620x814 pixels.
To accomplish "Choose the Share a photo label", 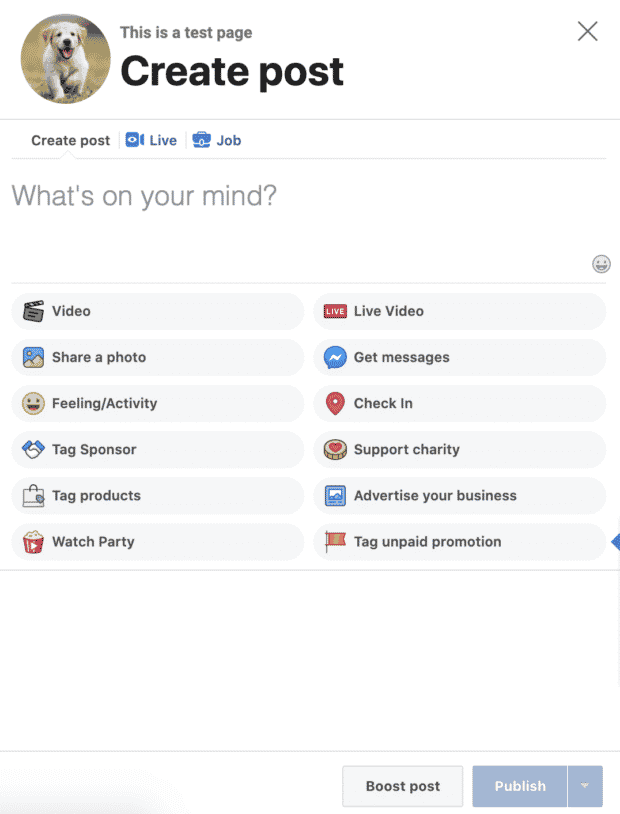I will (99, 357).
